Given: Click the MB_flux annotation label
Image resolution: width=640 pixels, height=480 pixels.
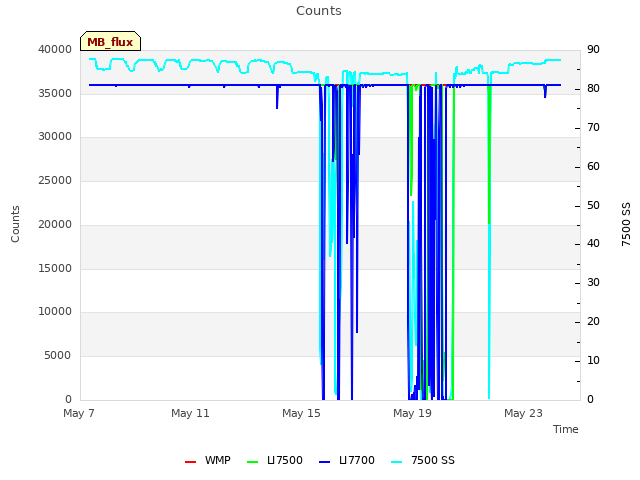Looking at the screenshot, I should [110, 41].
